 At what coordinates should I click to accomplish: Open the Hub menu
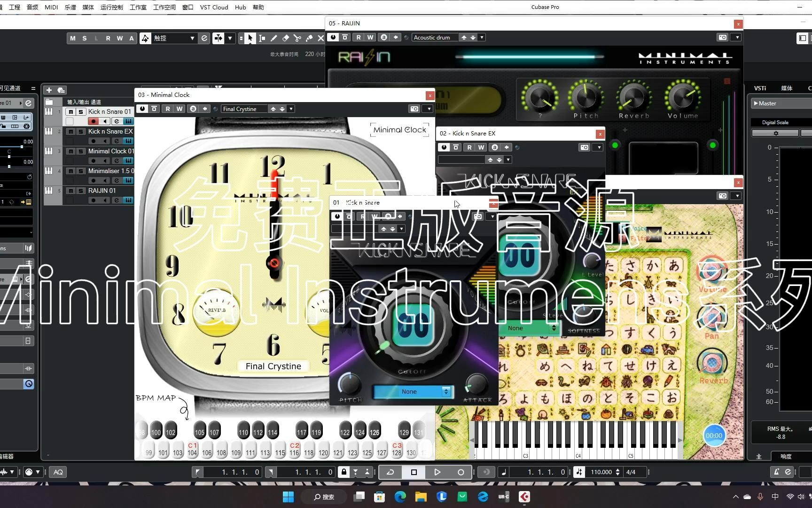[240, 7]
